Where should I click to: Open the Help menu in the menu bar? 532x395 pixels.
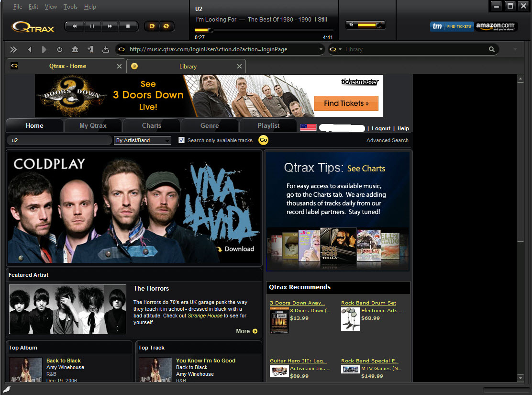pyautogui.click(x=90, y=7)
